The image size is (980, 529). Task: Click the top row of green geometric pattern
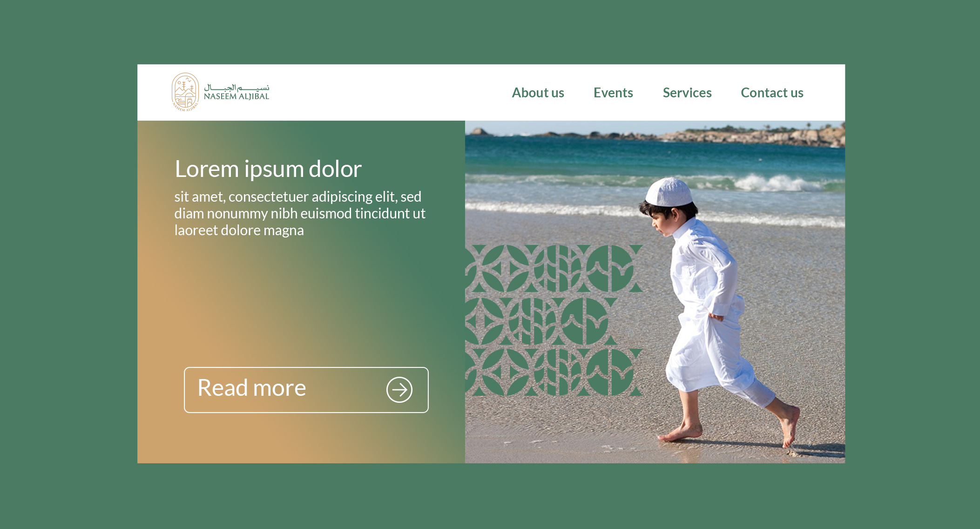tap(554, 269)
